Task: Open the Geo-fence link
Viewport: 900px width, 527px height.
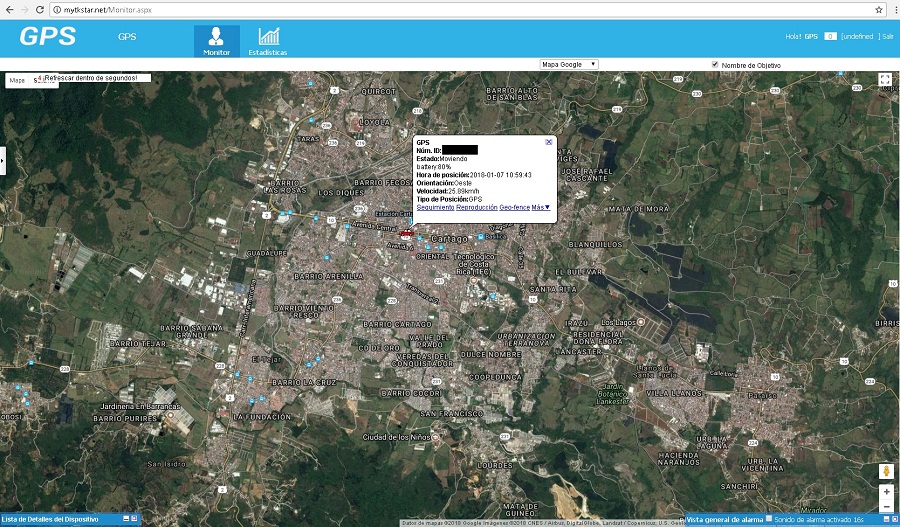Action: click(x=514, y=207)
